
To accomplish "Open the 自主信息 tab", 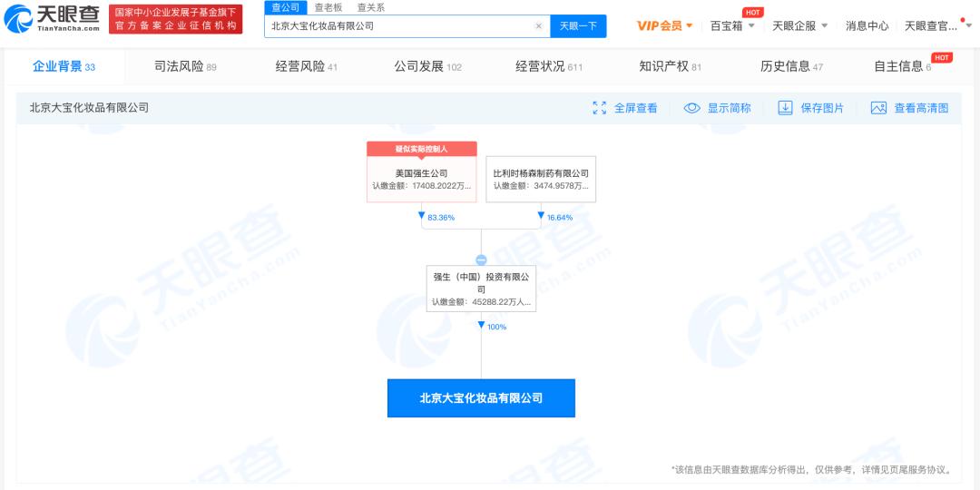I will pyautogui.click(x=903, y=66).
